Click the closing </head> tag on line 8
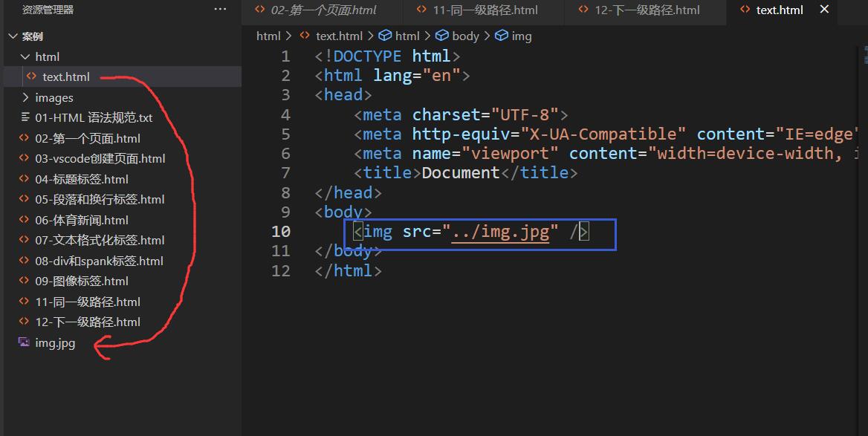The width and height of the screenshot is (868, 436). coord(349,193)
